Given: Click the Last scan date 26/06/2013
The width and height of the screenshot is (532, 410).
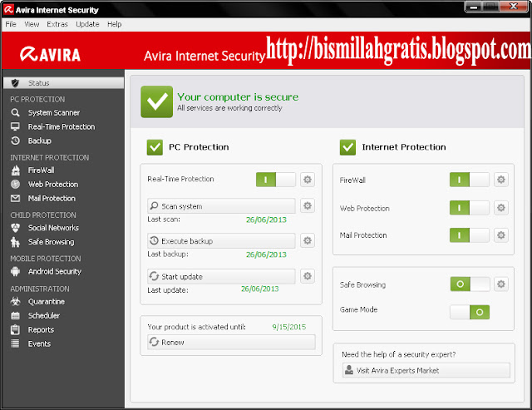Looking at the screenshot, I should pyautogui.click(x=266, y=220).
